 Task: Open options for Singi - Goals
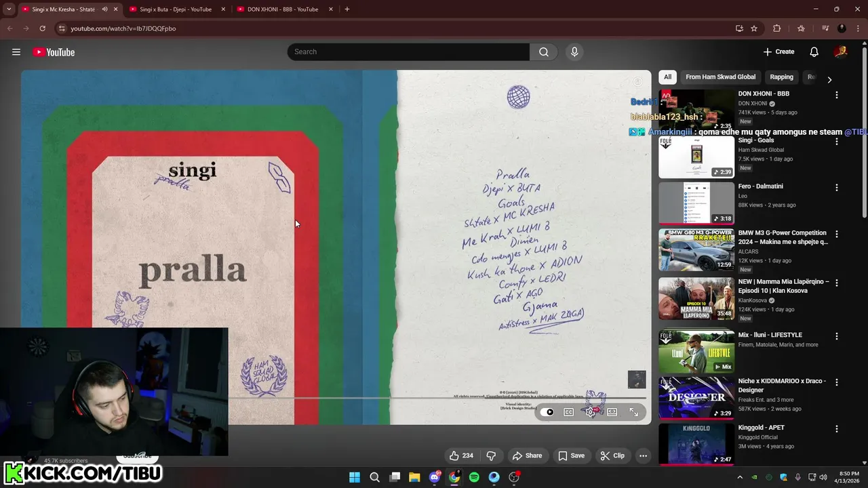(836, 142)
